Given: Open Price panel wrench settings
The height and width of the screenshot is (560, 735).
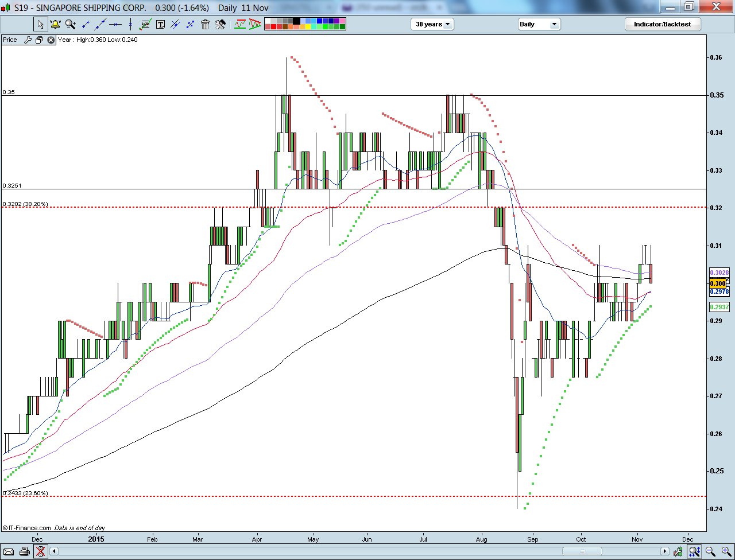Looking at the screenshot, I should [x=28, y=40].
